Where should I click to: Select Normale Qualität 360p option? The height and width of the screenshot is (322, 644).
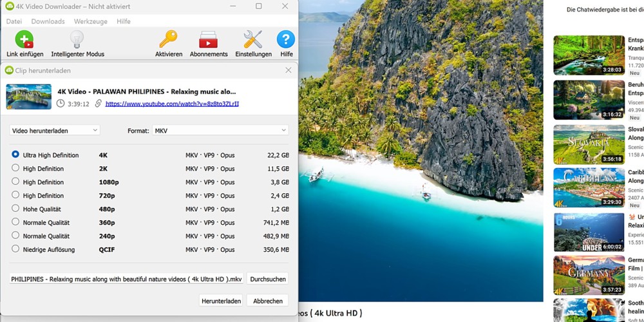15,222
